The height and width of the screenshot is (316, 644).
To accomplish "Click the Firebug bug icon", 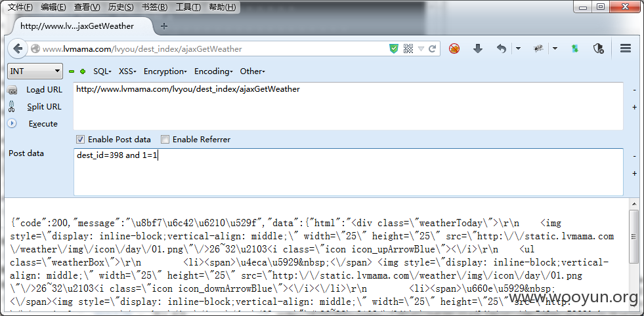I will coord(538,49).
